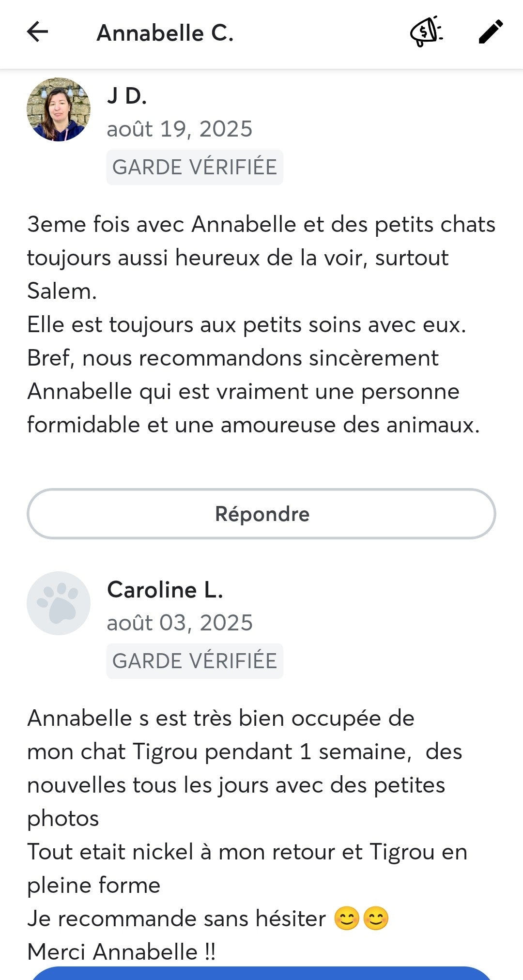Open the megaphone promote icon
The image size is (523, 980).
426,32
